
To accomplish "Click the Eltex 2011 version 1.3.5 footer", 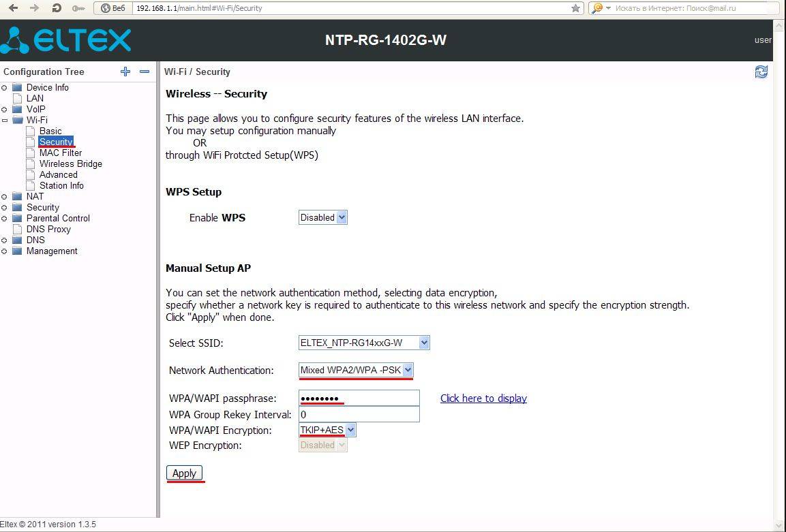I will click(48, 525).
